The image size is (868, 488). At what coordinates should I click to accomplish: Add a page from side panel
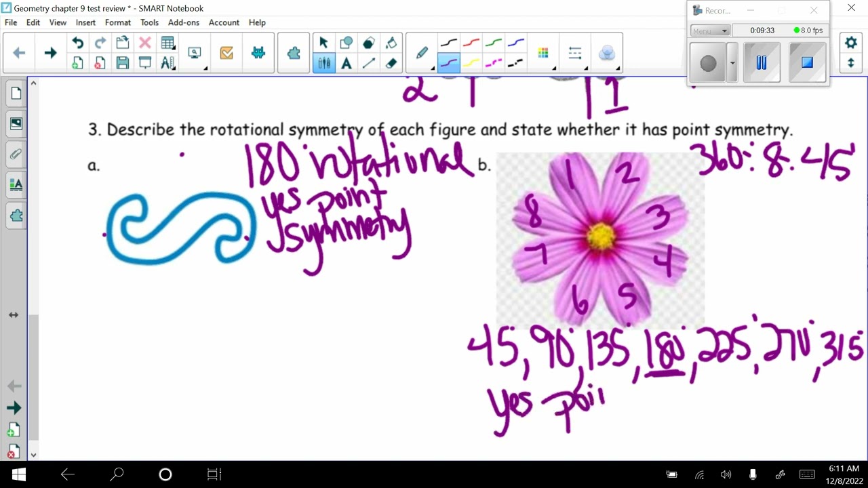[x=14, y=430]
